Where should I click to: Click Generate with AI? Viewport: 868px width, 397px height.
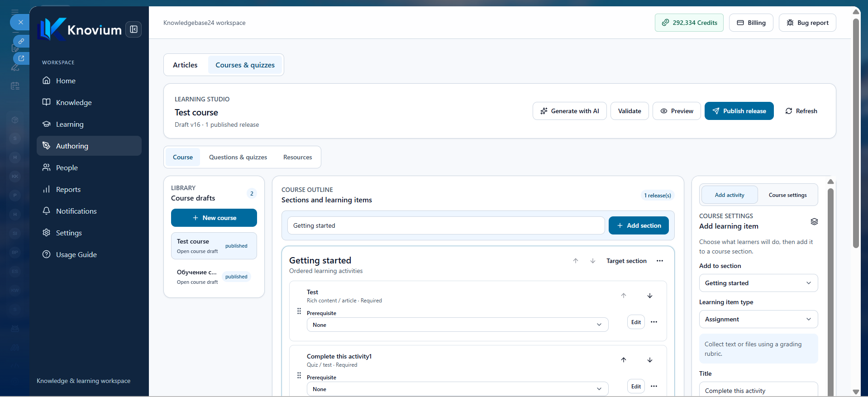point(570,111)
